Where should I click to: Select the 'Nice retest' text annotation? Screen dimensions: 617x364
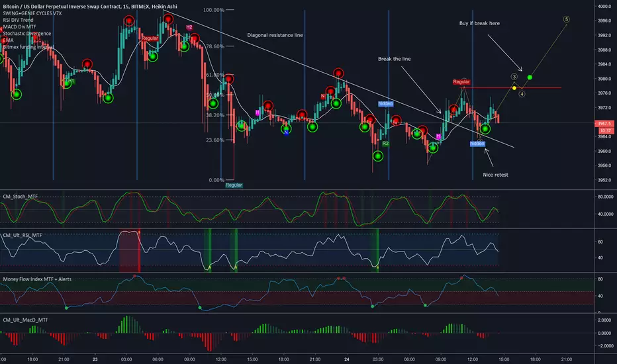(x=495, y=175)
